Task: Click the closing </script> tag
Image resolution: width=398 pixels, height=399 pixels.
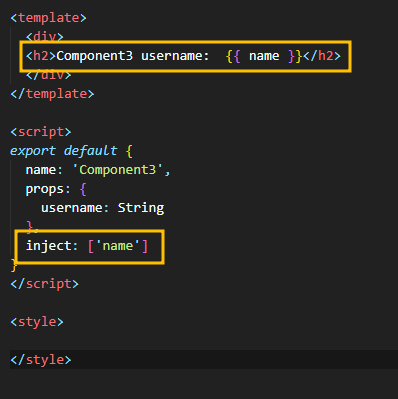Action: pyautogui.click(x=45, y=284)
